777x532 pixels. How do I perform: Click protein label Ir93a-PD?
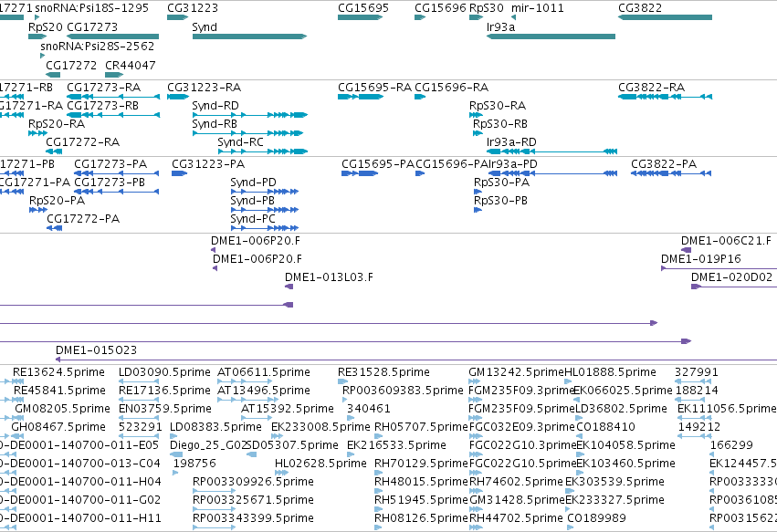pyautogui.click(x=512, y=164)
